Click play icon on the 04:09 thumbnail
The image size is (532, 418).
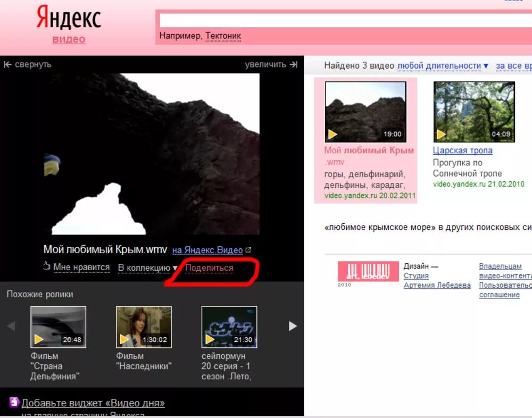coord(441,135)
